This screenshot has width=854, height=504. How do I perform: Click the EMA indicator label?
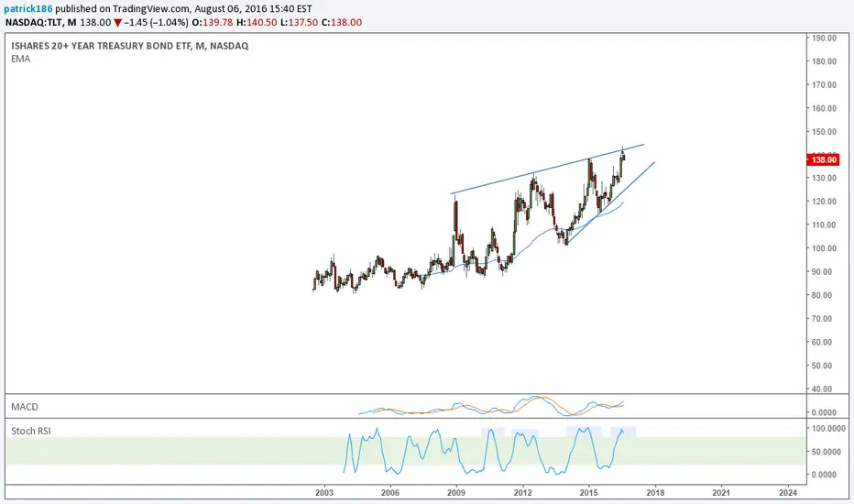(x=21, y=59)
